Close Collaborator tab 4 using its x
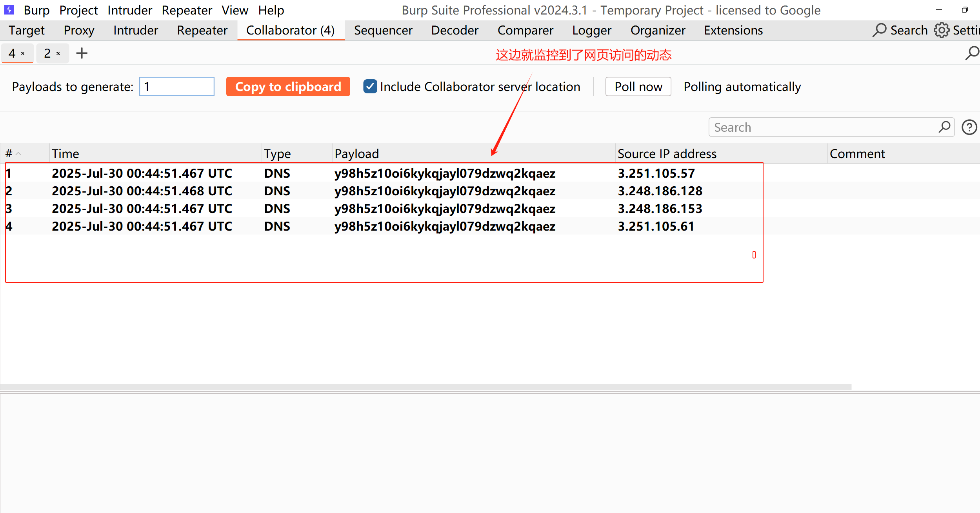Screen dimensions: 980x513 click(23, 53)
